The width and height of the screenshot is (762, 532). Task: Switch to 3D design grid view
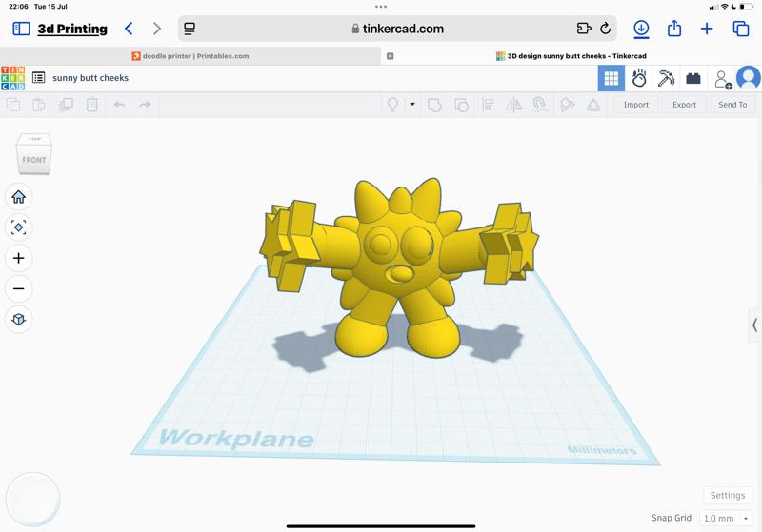coord(611,78)
